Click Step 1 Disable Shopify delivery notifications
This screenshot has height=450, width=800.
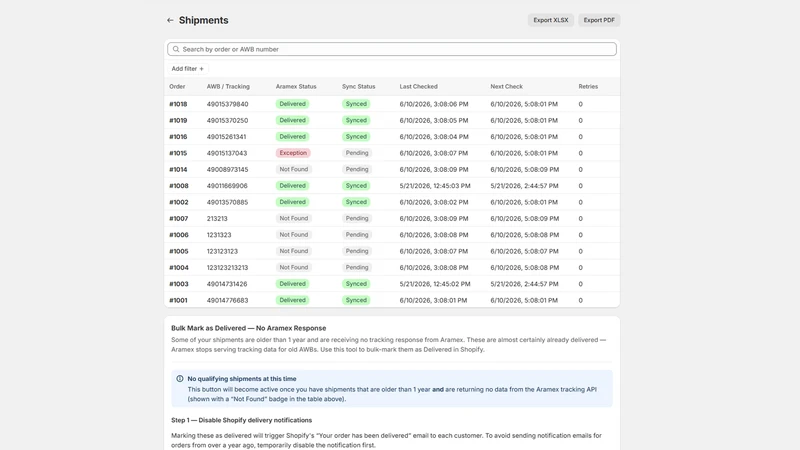click(241, 420)
